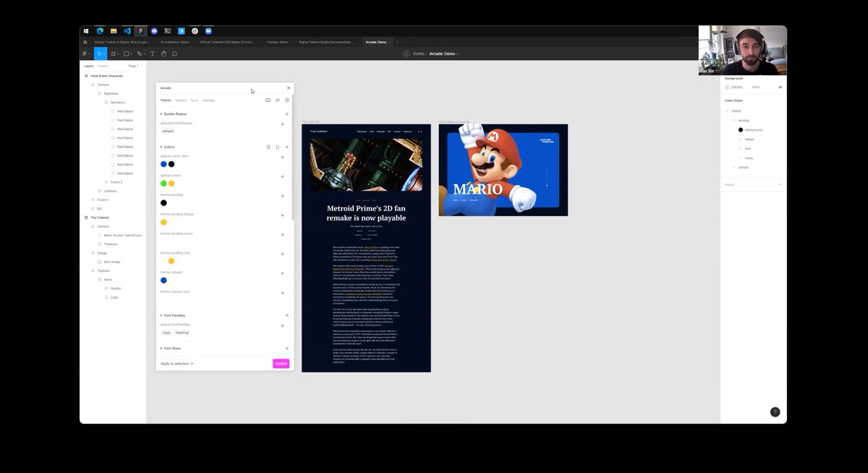The image size is (868, 473).
Task: Open the Page 1 pages dropdown
Action: coord(134,66)
